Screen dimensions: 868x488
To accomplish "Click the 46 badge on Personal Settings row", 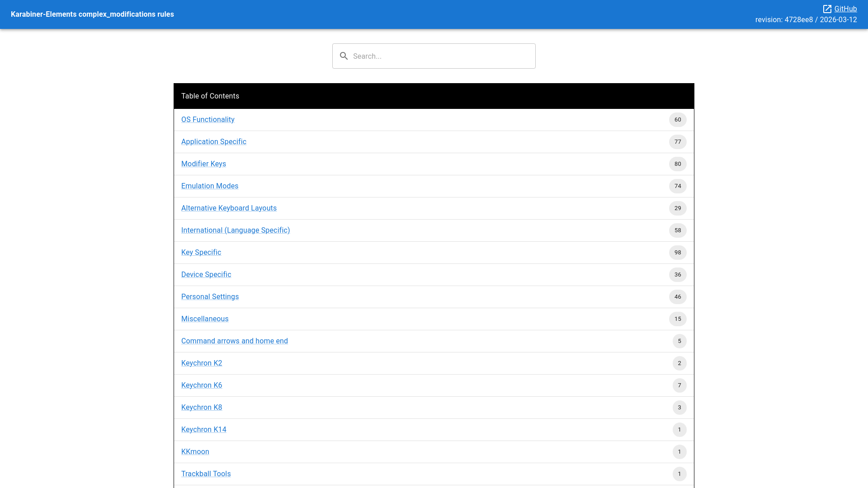I will coord(678,297).
